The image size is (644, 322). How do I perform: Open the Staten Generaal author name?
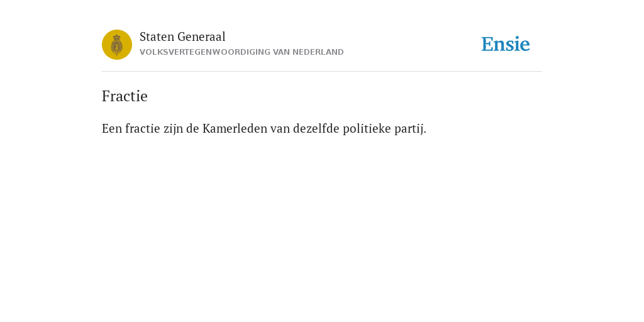click(182, 37)
